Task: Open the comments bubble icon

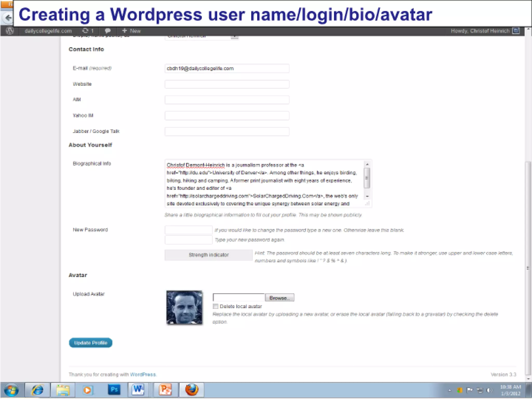Action: [108, 31]
